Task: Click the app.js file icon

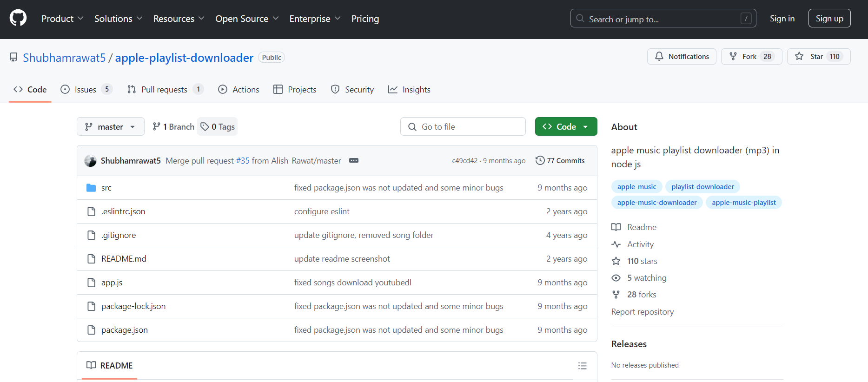Action: (92, 283)
